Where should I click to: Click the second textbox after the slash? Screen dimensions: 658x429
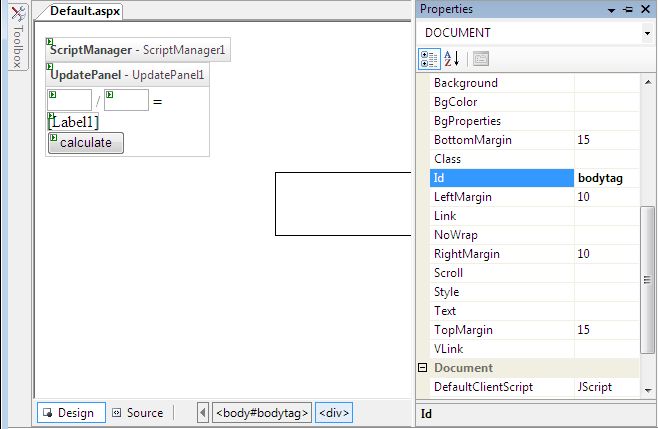pyautogui.click(x=126, y=100)
